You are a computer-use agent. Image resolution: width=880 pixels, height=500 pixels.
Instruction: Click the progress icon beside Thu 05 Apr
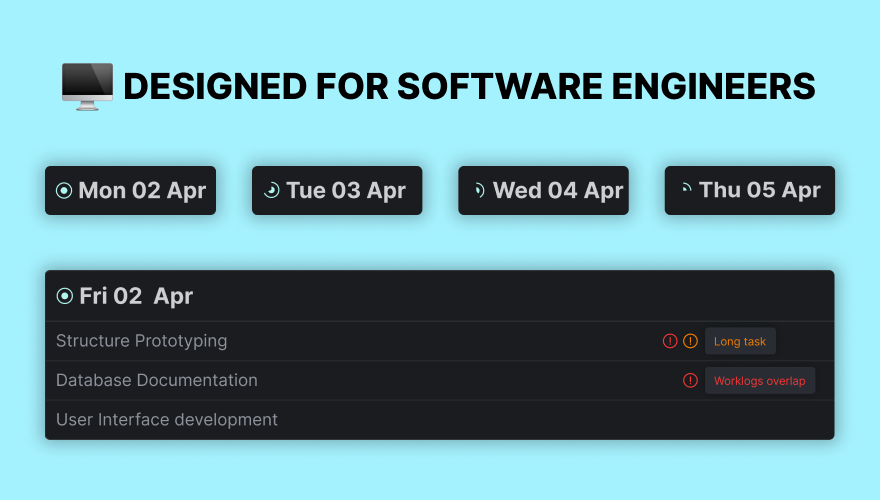685,188
